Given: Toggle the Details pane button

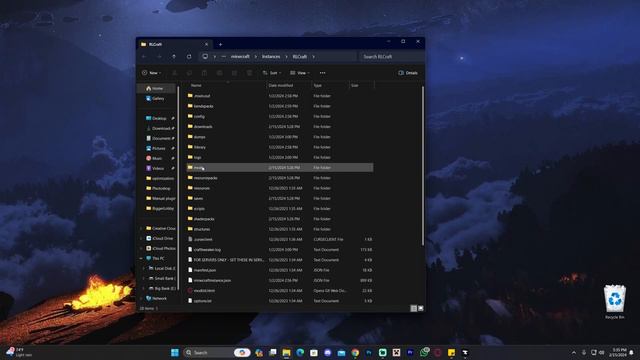Looking at the screenshot, I should [408, 73].
